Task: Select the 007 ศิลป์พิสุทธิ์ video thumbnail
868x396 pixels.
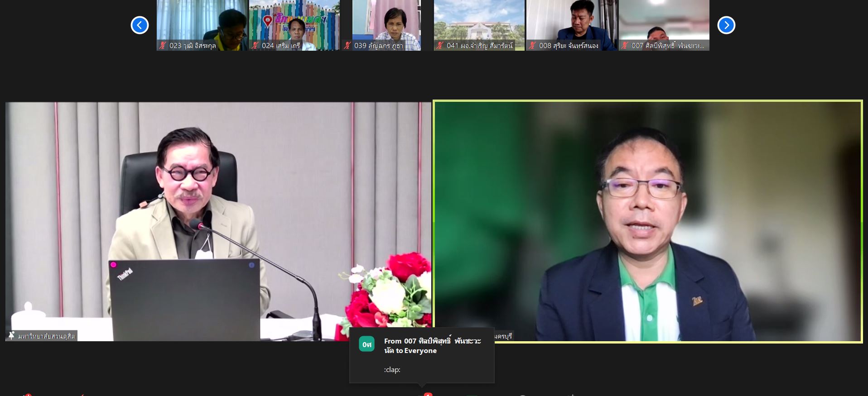Action: point(664,25)
